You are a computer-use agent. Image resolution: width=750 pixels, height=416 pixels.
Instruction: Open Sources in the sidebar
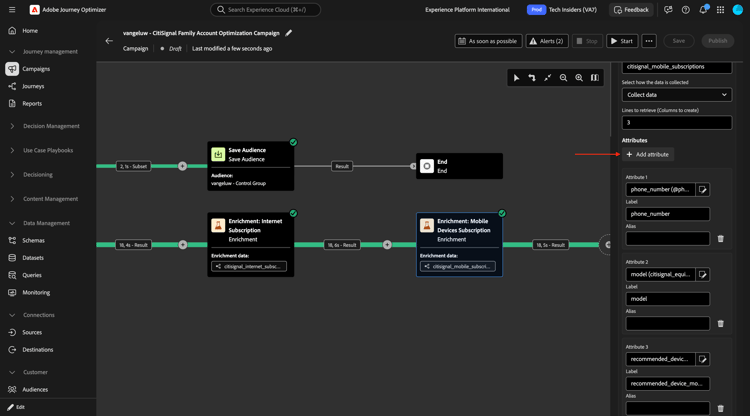pos(32,332)
